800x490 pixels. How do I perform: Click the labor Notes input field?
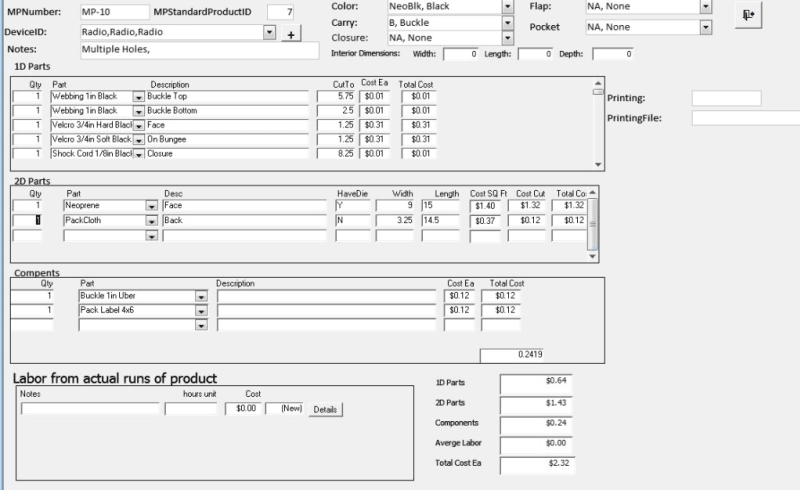90,409
